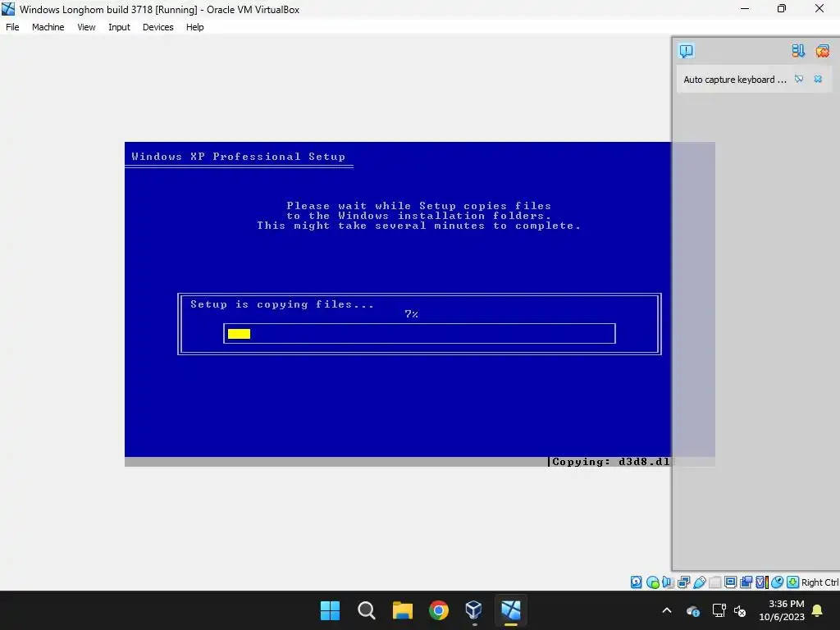Click the muted volume tray icon

[x=741, y=610]
